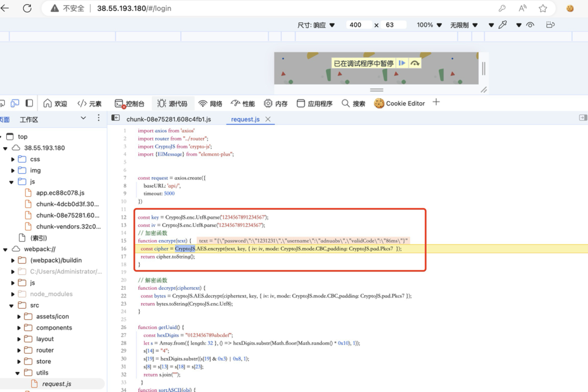The width and height of the screenshot is (588, 392).
Task: Close the request.js file tab
Action: (x=267, y=119)
